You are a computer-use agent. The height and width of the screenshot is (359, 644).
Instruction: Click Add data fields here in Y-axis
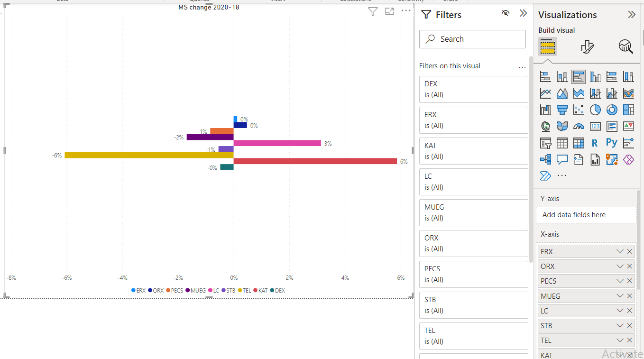(586, 215)
